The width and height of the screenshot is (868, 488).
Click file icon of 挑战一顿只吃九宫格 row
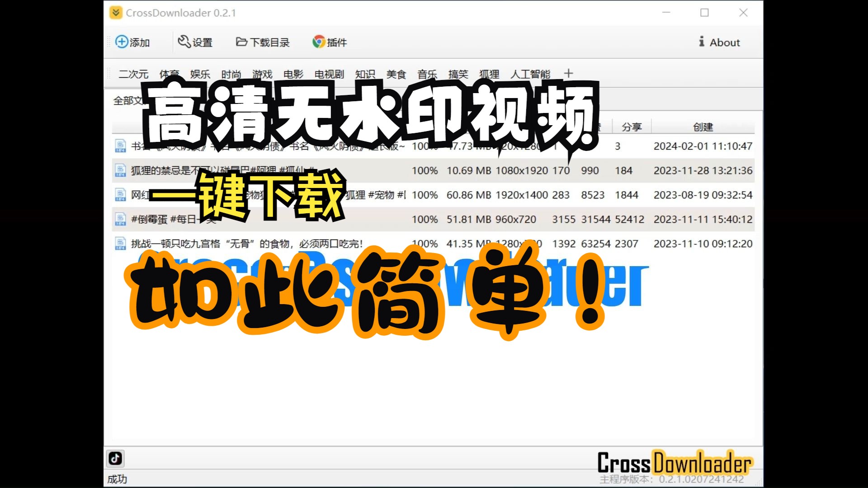pos(120,244)
